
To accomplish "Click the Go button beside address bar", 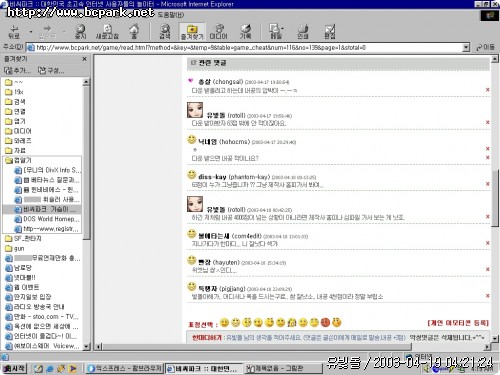I will pos(485,48).
